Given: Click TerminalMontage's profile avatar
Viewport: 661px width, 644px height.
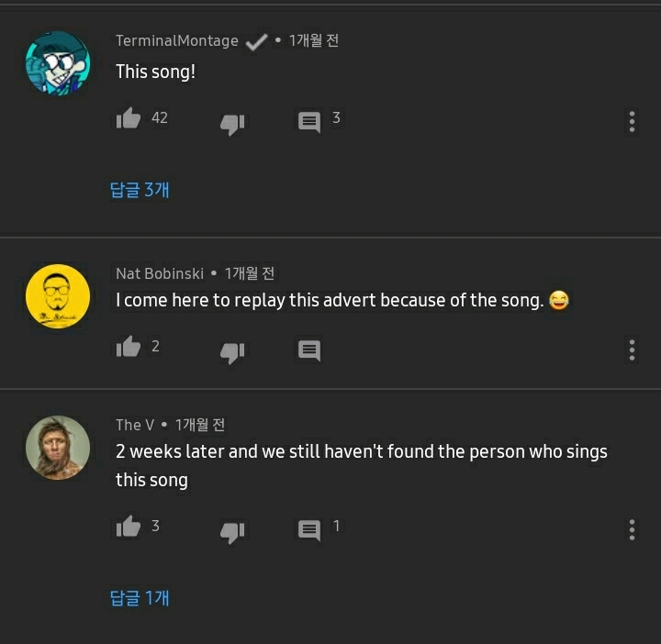Looking at the screenshot, I should [58, 63].
